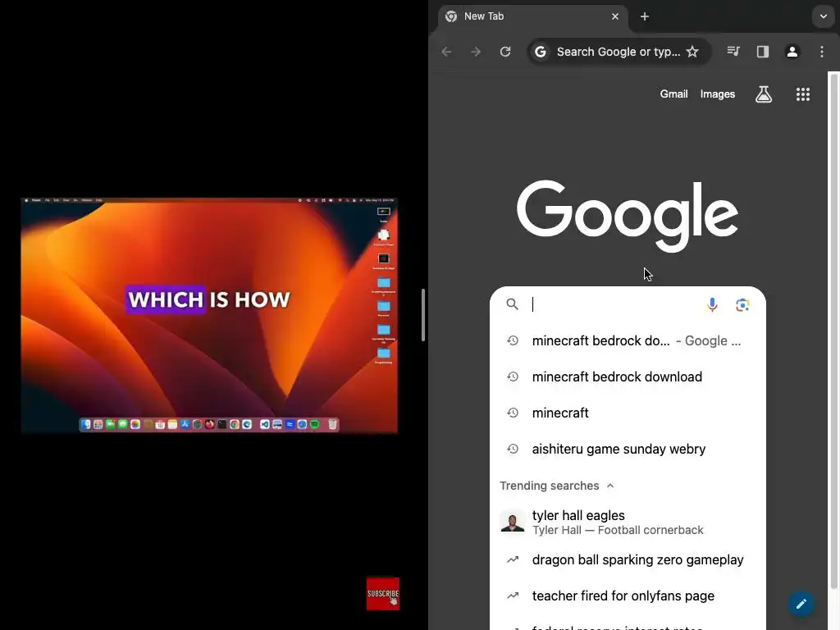Open the profile avatar icon
The height and width of the screenshot is (630, 840).
coord(792,52)
